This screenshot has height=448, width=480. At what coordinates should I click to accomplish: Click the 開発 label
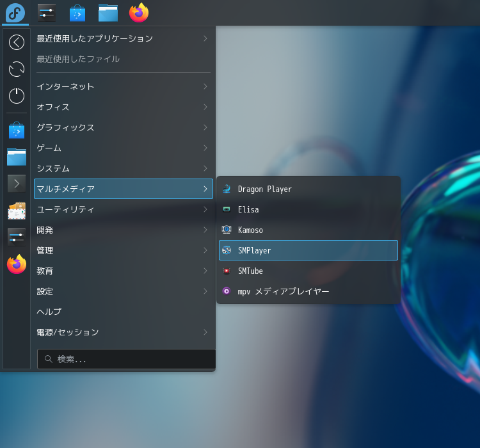pos(45,230)
